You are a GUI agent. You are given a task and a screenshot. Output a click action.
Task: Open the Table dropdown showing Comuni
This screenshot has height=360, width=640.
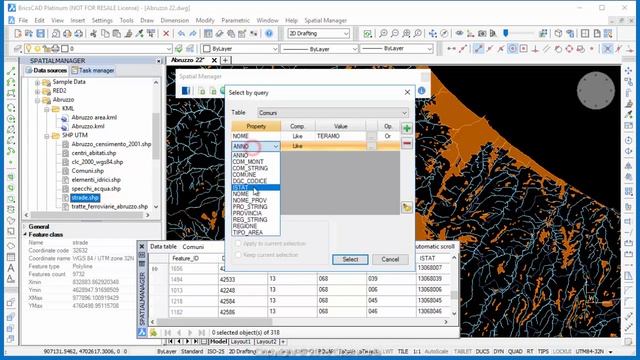pos(333,113)
